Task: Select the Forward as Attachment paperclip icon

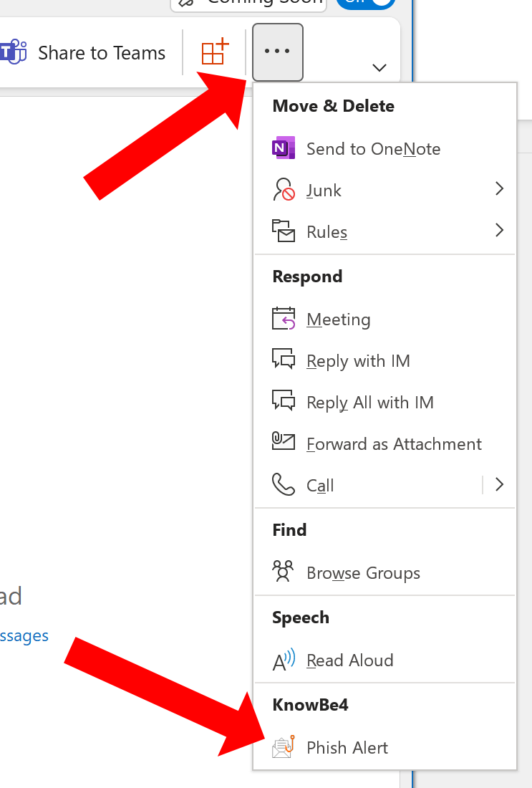Action: click(x=284, y=442)
